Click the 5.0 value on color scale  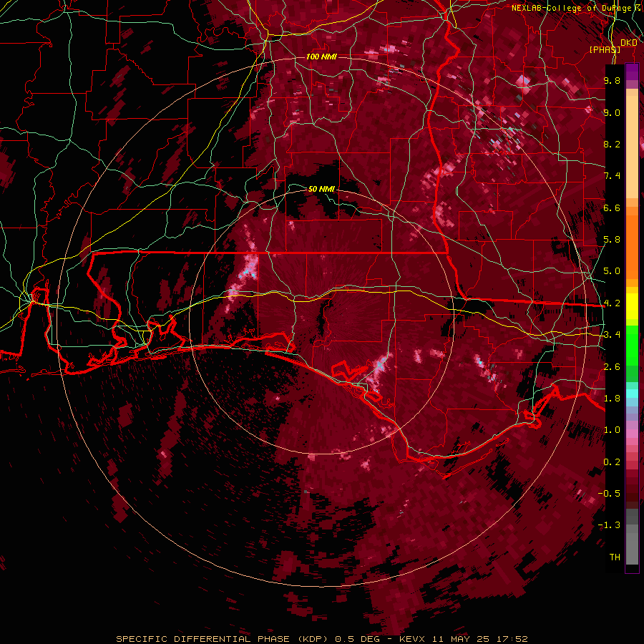click(x=612, y=271)
